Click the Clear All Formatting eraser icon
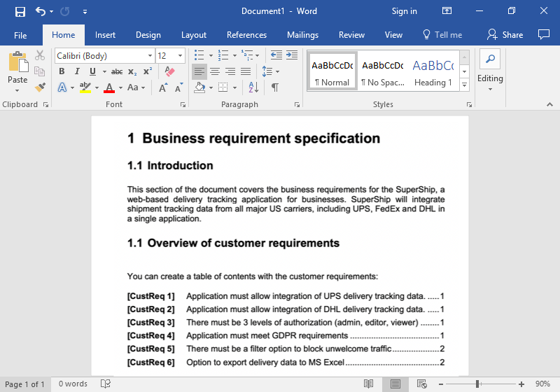The height and width of the screenshot is (392, 560). pyautogui.click(x=169, y=71)
